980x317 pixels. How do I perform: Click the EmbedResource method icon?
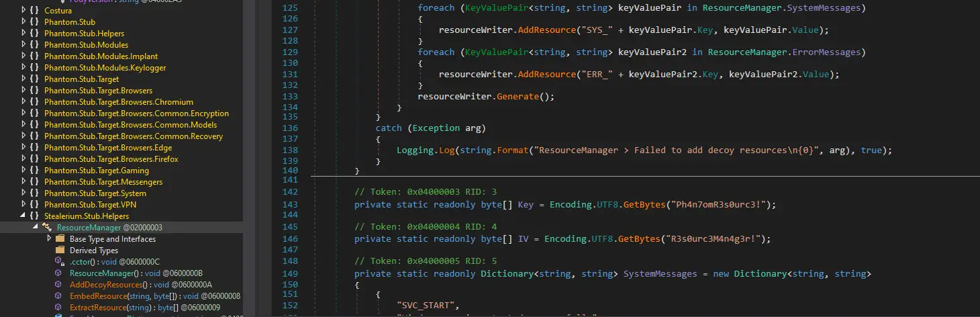tap(58, 296)
